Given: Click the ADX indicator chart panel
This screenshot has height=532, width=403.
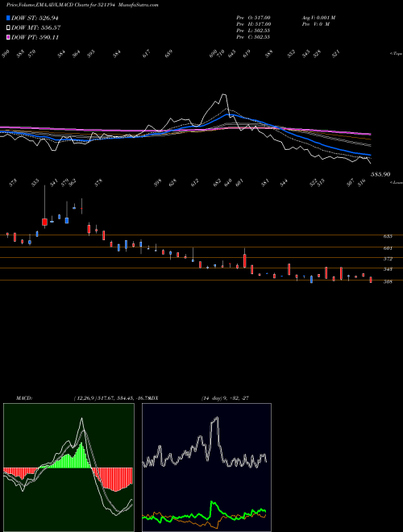Looking at the screenshot, I should [206, 468].
